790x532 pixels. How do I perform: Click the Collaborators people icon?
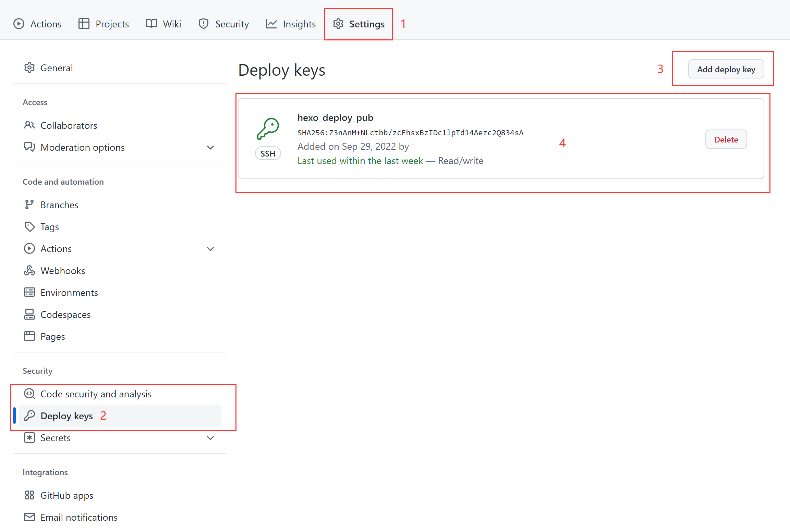(x=29, y=125)
